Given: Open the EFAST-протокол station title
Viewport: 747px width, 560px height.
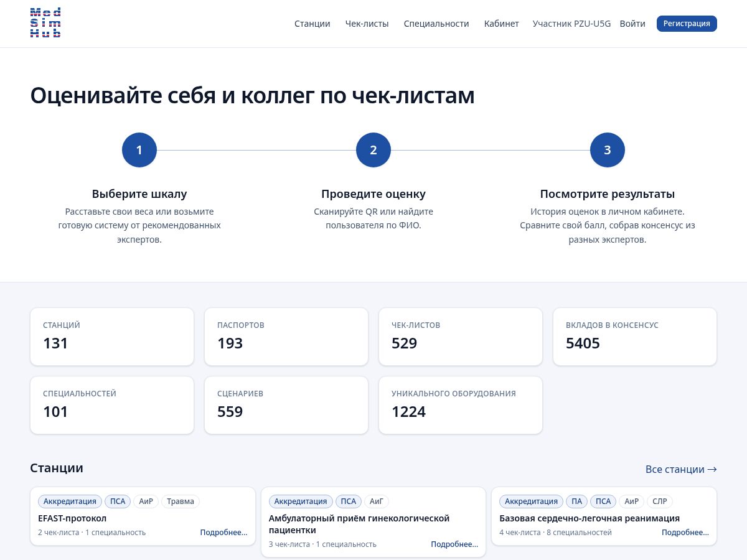Looking at the screenshot, I should point(72,518).
